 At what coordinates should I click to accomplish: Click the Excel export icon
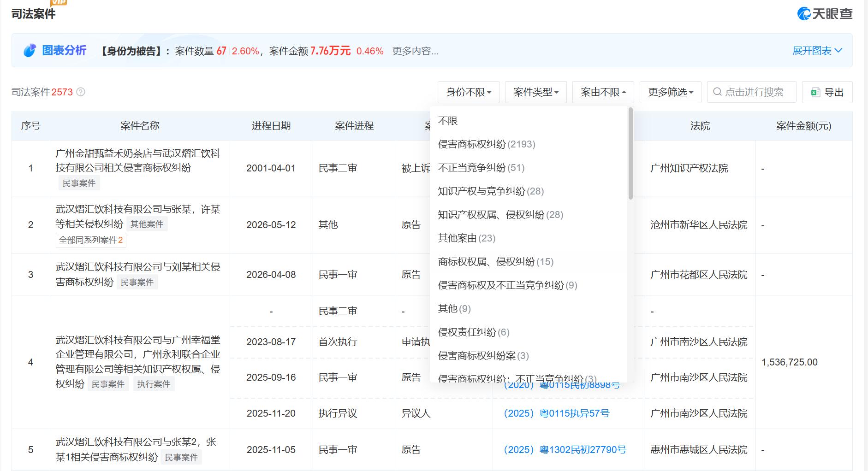coord(815,92)
